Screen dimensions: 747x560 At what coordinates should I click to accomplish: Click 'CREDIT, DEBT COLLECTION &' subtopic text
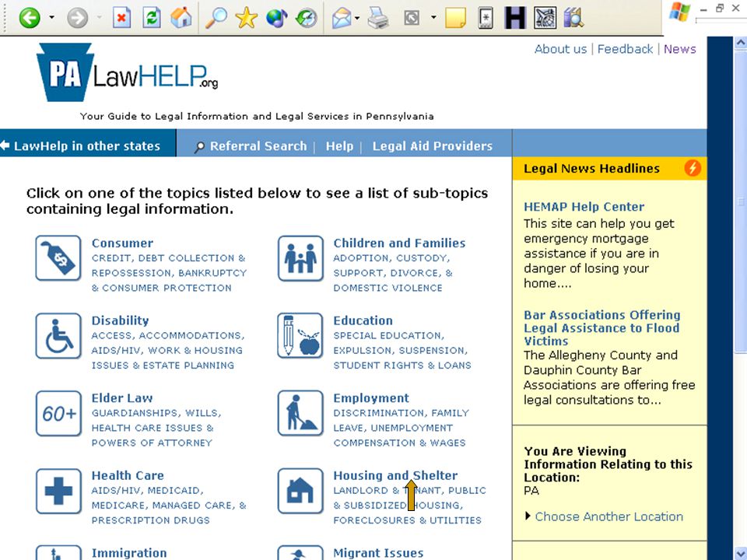pyautogui.click(x=168, y=258)
